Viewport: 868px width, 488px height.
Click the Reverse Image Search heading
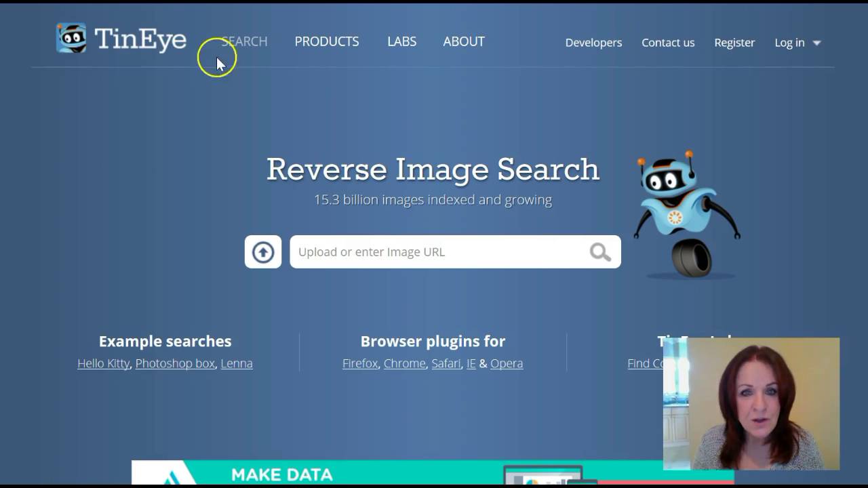pyautogui.click(x=433, y=169)
